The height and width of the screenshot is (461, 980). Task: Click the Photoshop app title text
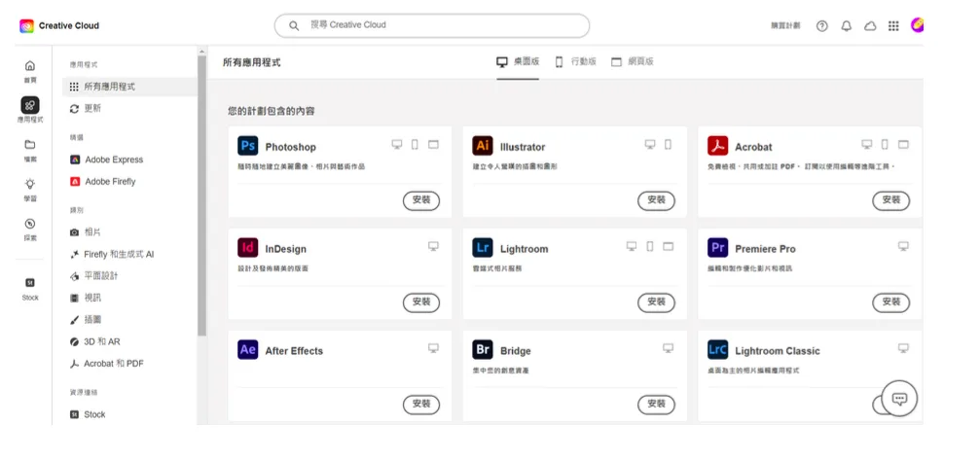[291, 147]
